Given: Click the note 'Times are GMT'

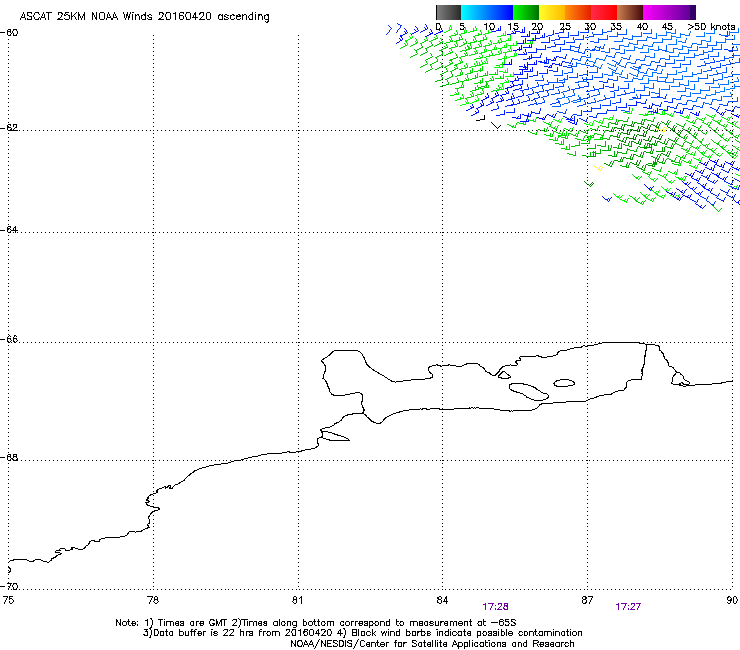Looking at the screenshot, I should point(192,623).
